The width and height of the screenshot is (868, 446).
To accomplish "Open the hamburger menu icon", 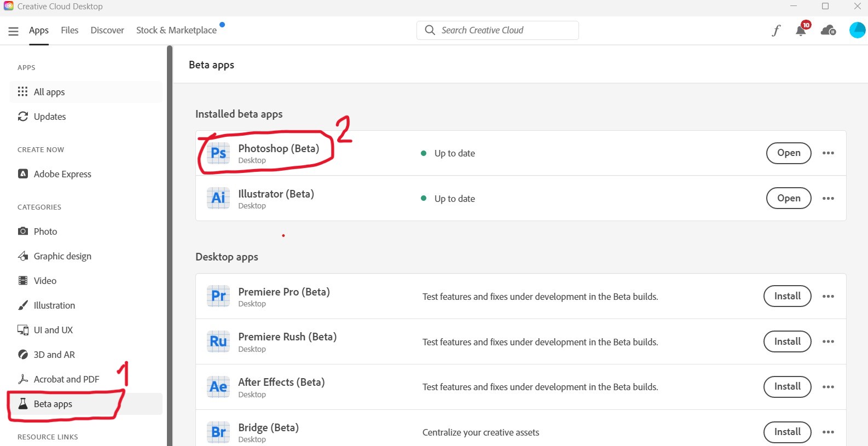I will (14, 31).
